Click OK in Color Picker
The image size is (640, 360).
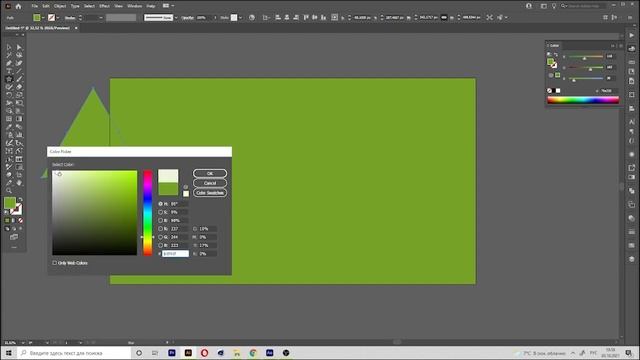pos(210,173)
